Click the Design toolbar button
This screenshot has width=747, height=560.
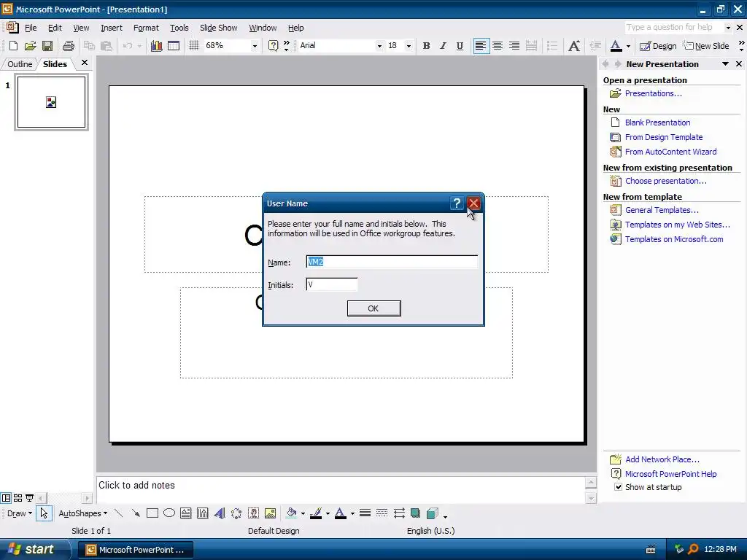tap(658, 46)
